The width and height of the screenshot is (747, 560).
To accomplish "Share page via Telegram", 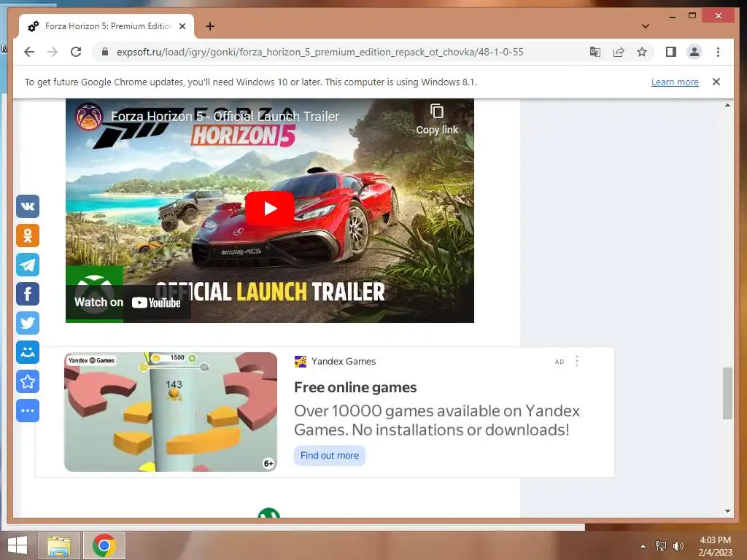I will (28, 265).
